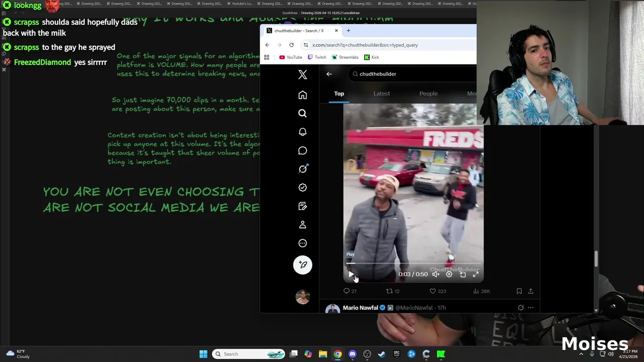The height and width of the screenshot is (362, 644).
Task: Open Task View on the taskbar
Action: click(x=294, y=354)
